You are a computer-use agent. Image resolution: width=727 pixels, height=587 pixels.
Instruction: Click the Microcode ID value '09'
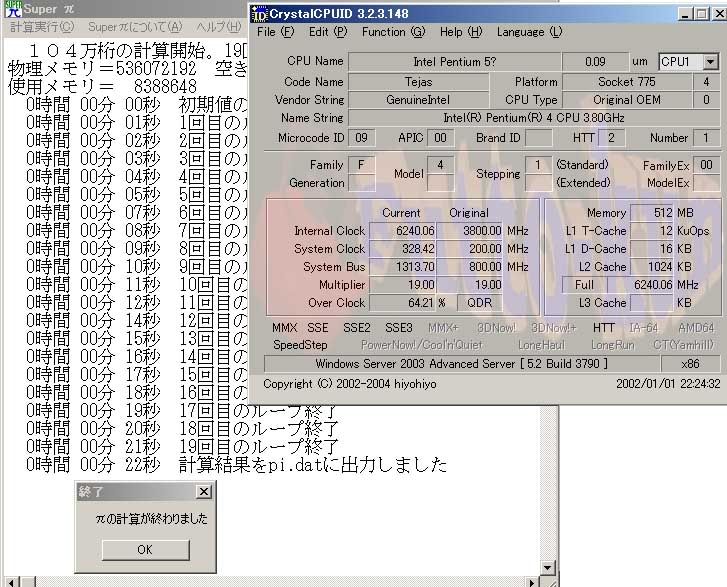[x=362, y=138]
